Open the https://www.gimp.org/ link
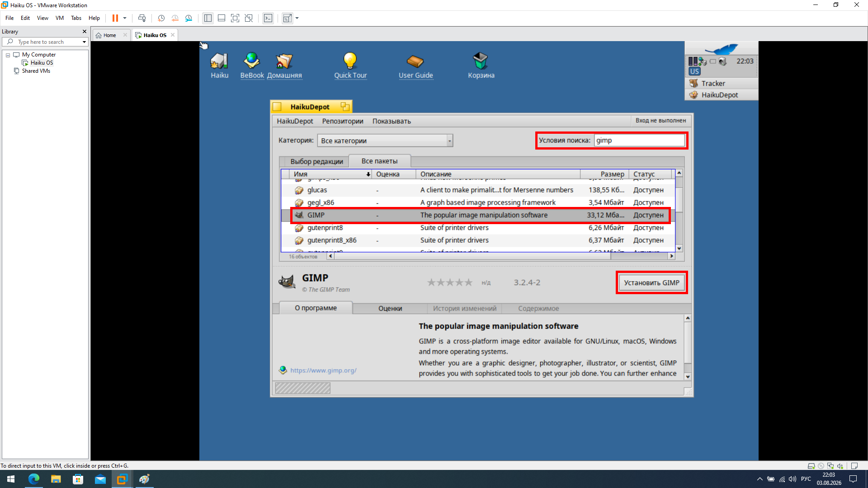Image resolution: width=868 pixels, height=488 pixels. 323,371
